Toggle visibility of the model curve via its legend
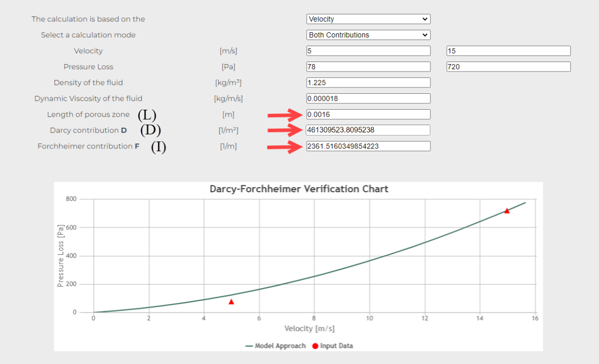Screen dimensions: 599x364 tap(262, 346)
